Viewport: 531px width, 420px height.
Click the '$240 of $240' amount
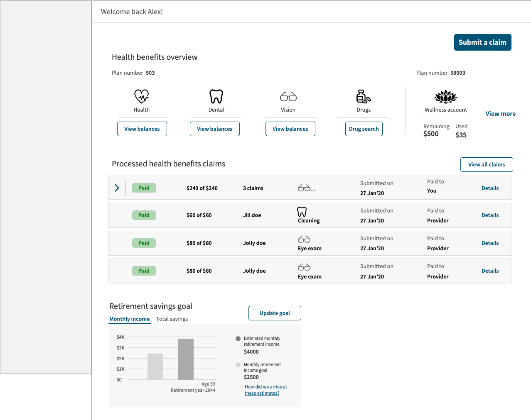(202, 188)
